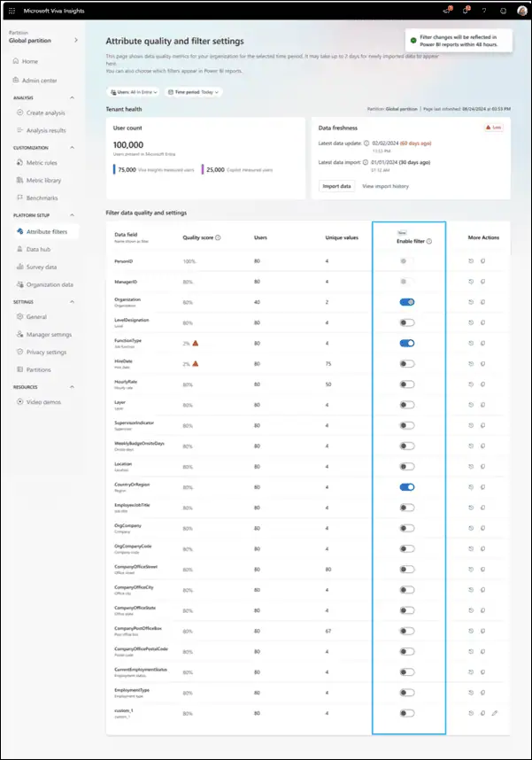Open the View import history link
The image size is (532, 760).
pos(386,186)
